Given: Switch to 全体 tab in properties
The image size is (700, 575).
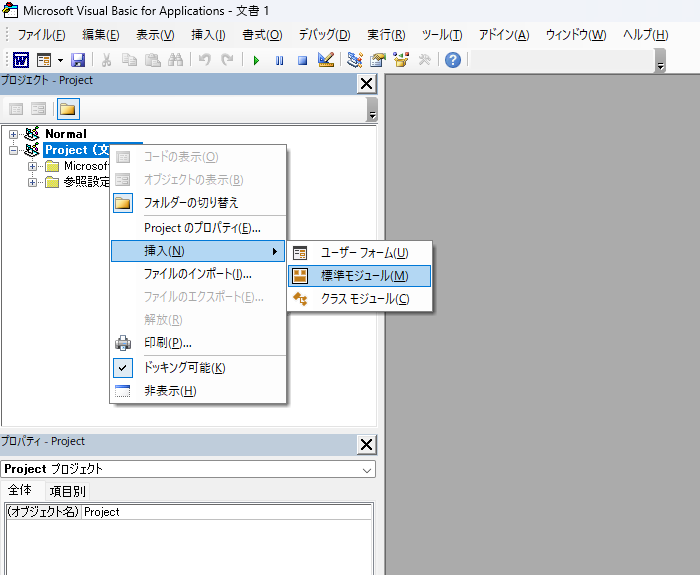Looking at the screenshot, I should (x=20, y=490).
